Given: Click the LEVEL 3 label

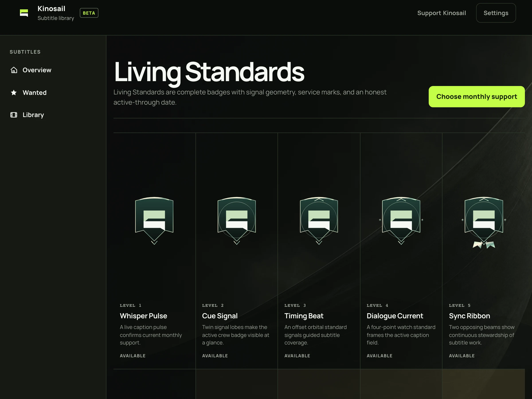Looking at the screenshot, I should tap(295, 305).
